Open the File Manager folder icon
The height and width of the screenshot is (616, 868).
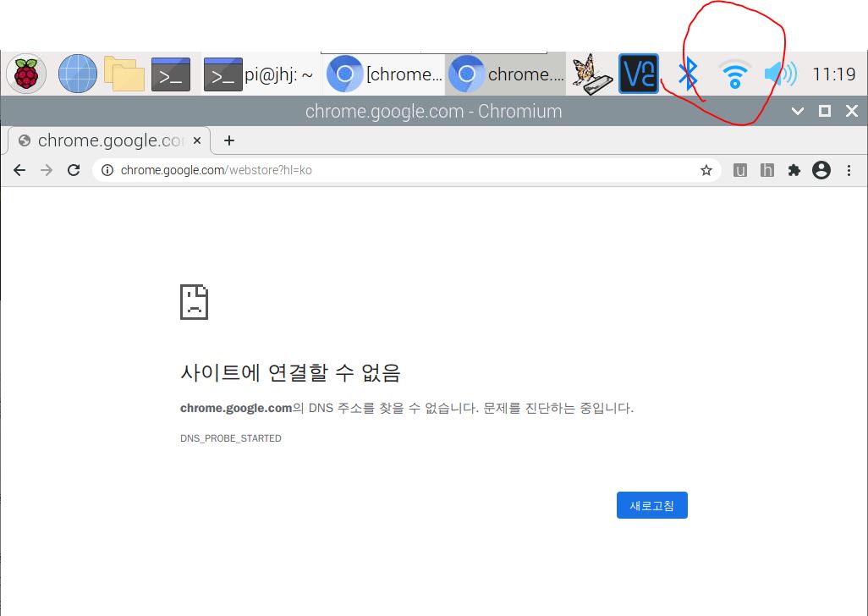click(124, 74)
